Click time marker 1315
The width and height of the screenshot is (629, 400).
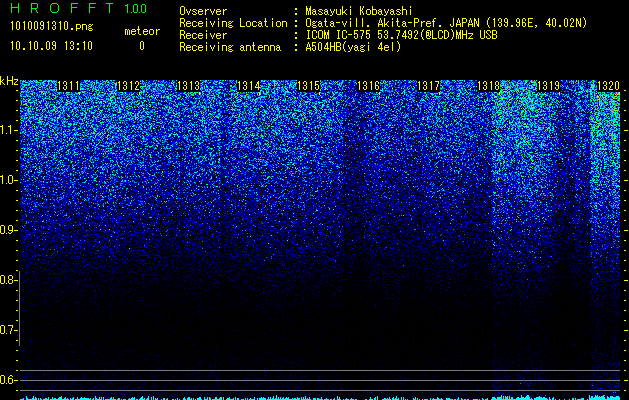pos(308,86)
